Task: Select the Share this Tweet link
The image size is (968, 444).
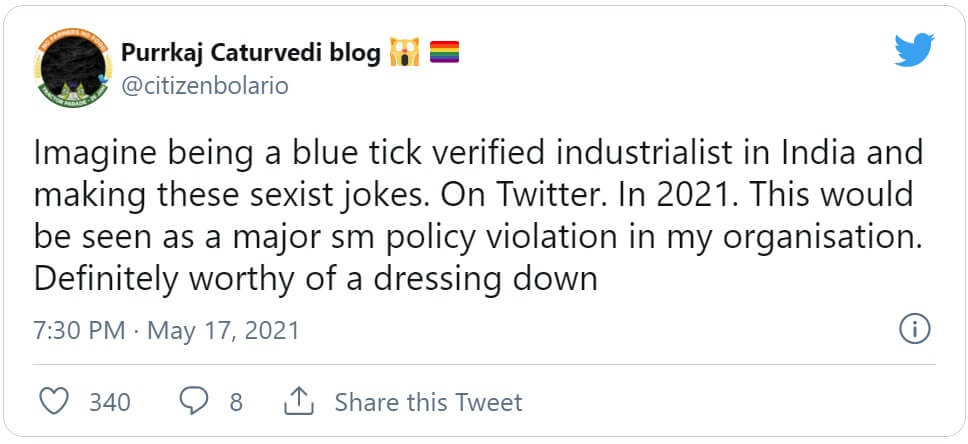Action: point(428,402)
